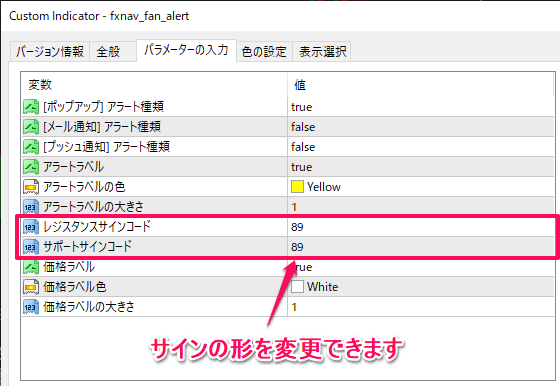Click the bool icon beside [プッシュ通知] アラート種類
Image resolution: width=560 pixels, height=386 pixels.
point(31,147)
